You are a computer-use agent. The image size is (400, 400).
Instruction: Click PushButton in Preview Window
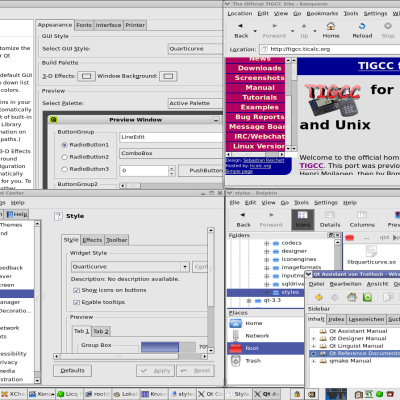201,170
